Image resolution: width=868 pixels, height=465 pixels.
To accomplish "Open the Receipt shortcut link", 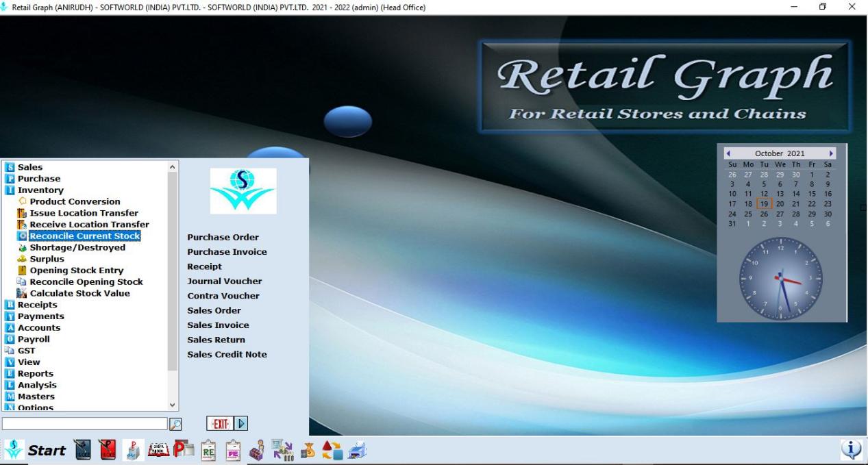I will [204, 266].
